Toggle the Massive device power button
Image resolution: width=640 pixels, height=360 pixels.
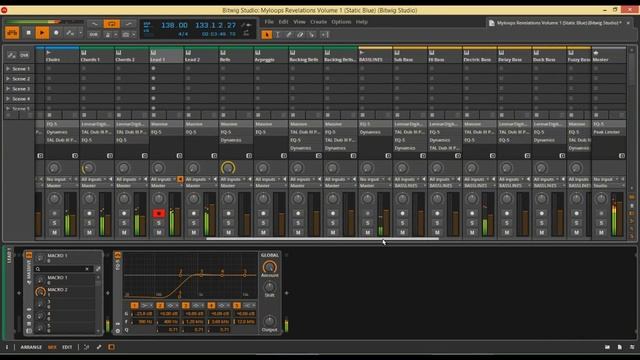click(x=29, y=256)
